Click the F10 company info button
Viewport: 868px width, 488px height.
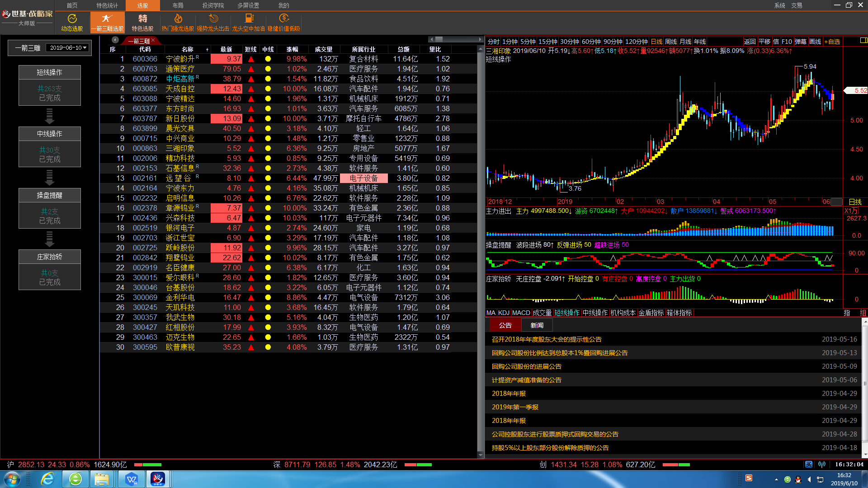[x=787, y=42]
